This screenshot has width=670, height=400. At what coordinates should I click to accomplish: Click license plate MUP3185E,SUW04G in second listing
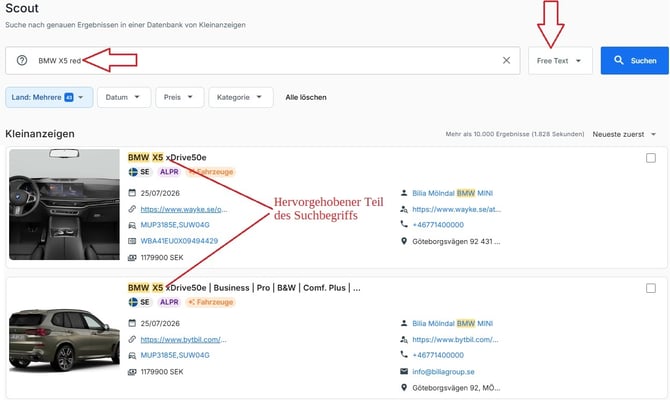(x=175, y=355)
